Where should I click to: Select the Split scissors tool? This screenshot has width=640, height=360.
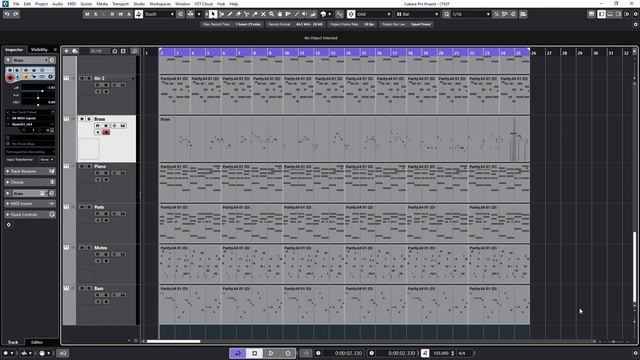pos(247,14)
